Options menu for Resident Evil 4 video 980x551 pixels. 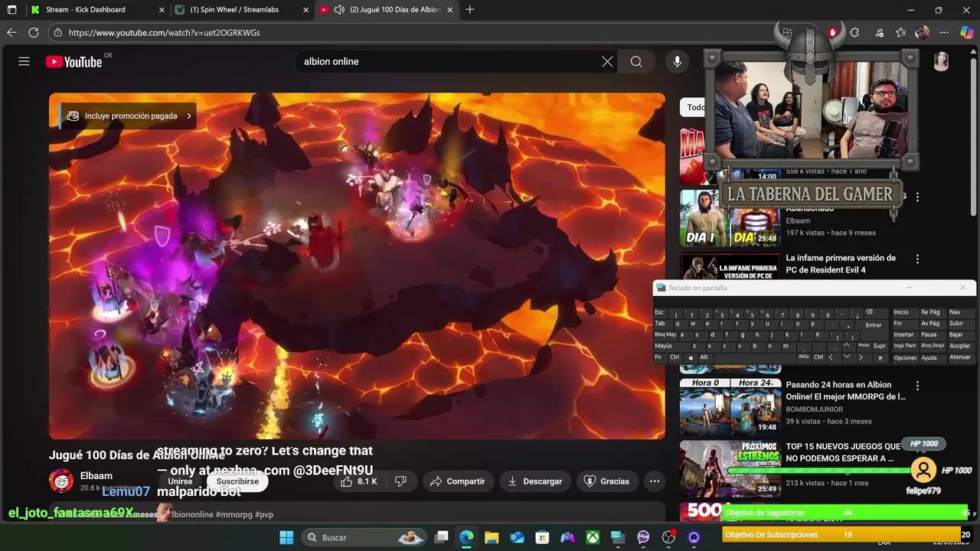coord(917,259)
